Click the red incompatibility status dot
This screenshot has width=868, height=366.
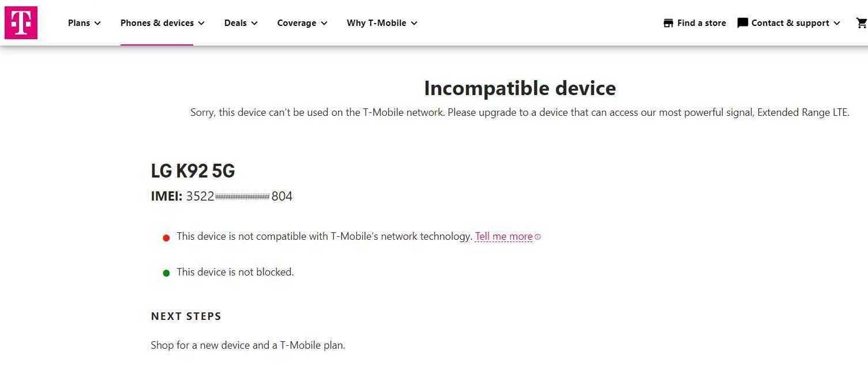click(x=166, y=237)
